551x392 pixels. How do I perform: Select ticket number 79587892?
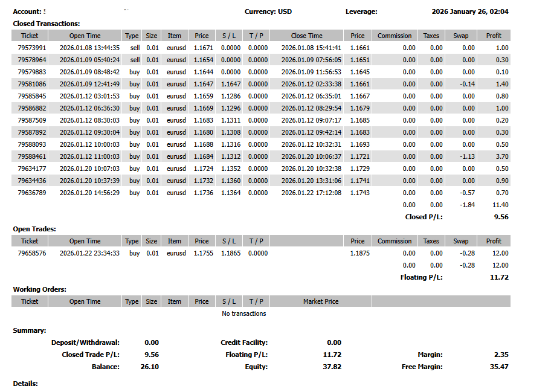point(32,132)
